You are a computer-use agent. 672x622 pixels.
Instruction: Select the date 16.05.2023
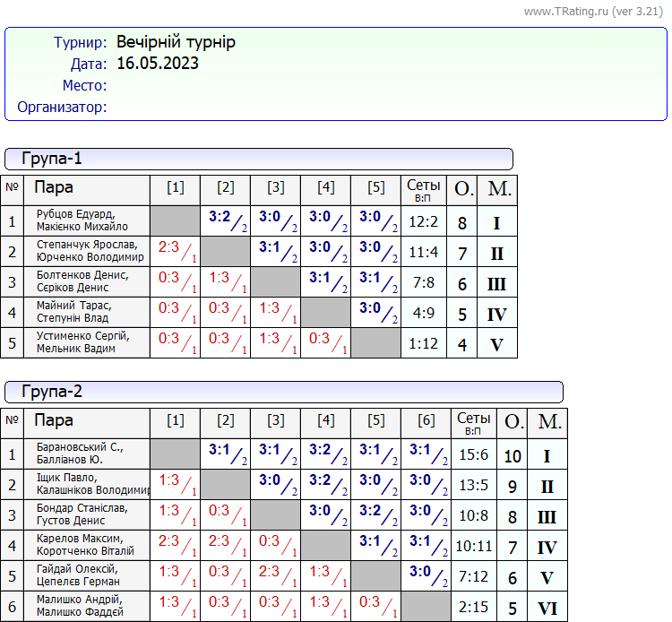click(158, 64)
